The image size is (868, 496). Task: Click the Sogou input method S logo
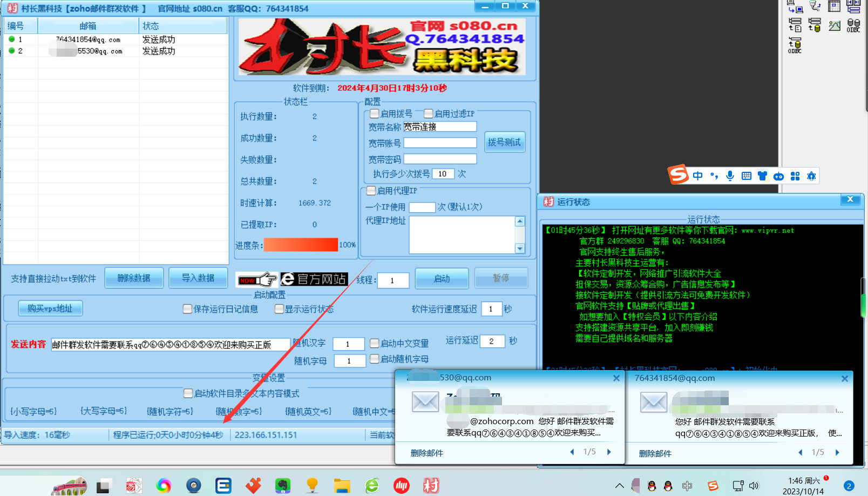coord(678,174)
